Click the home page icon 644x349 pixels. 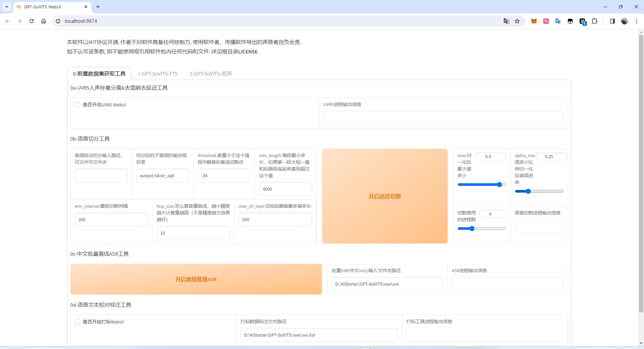click(x=44, y=21)
